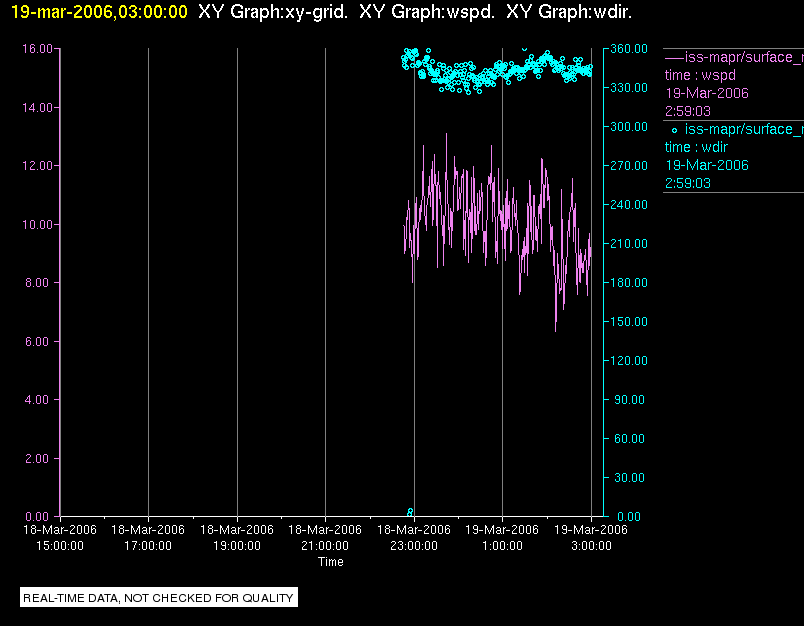This screenshot has height=626, width=804.
Task: Click the stray cyan wdir point near zero
Action: click(x=410, y=512)
